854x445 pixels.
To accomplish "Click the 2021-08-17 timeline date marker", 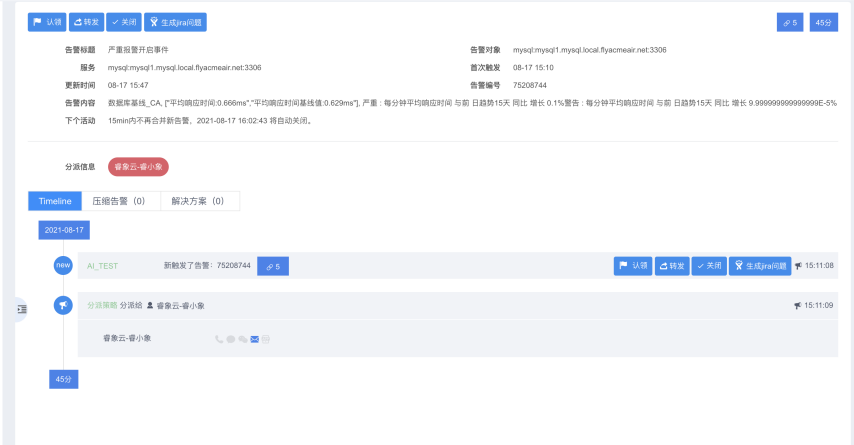I will click(64, 230).
